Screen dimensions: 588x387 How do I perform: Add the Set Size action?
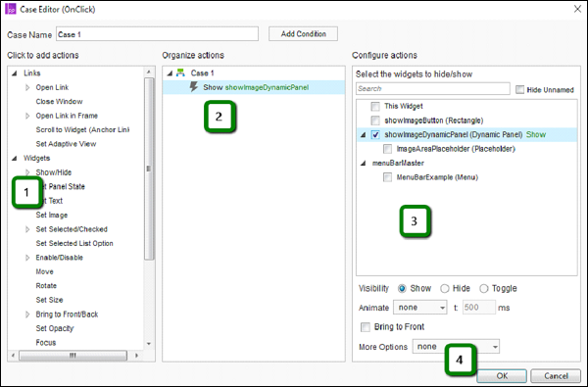tap(50, 300)
